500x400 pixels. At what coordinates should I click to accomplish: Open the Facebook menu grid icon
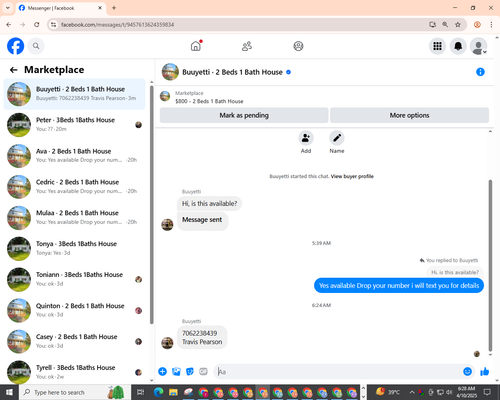437,46
